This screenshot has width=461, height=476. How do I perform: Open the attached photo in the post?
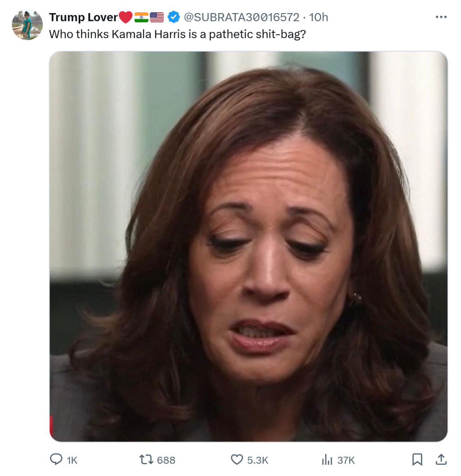tap(249, 246)
